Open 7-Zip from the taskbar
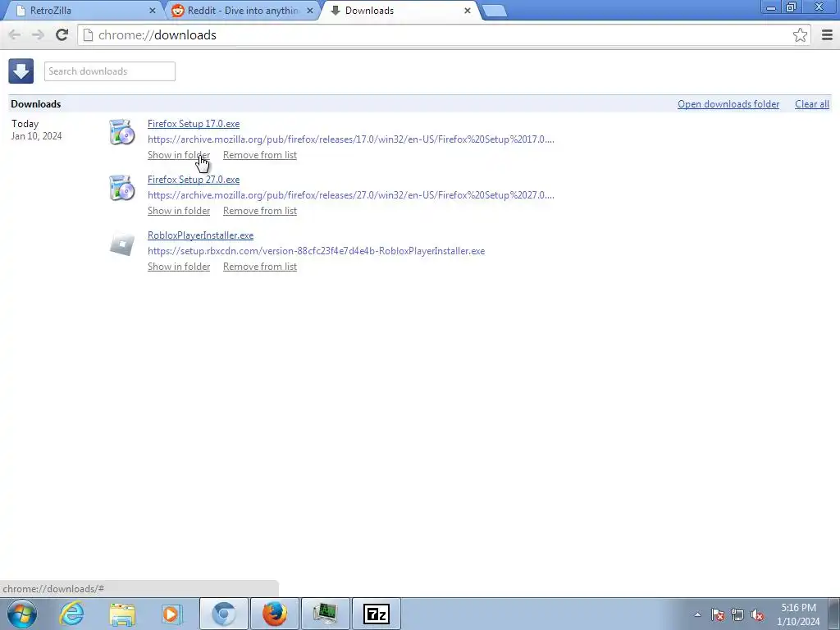Viewport: 840px width, 630px height. tap(376, 614)
